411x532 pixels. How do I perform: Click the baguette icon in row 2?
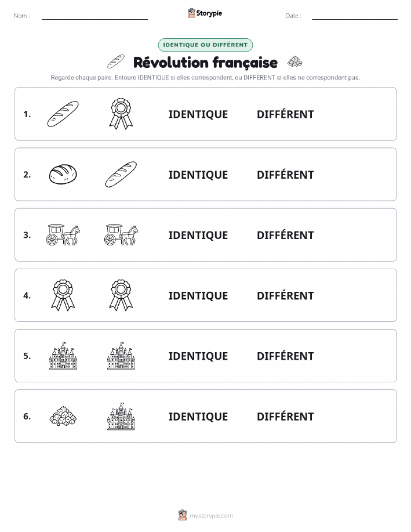[x=121, y=175]
